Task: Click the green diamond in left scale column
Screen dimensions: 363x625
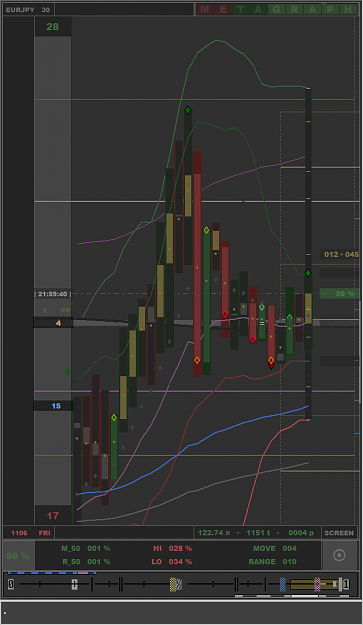Action: (x=67, y=371)
